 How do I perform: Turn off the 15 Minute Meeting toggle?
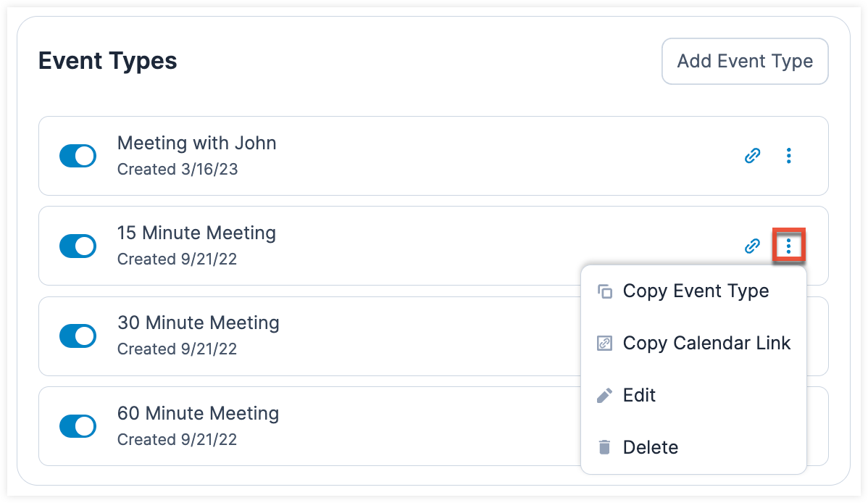[x=78, y=246]
